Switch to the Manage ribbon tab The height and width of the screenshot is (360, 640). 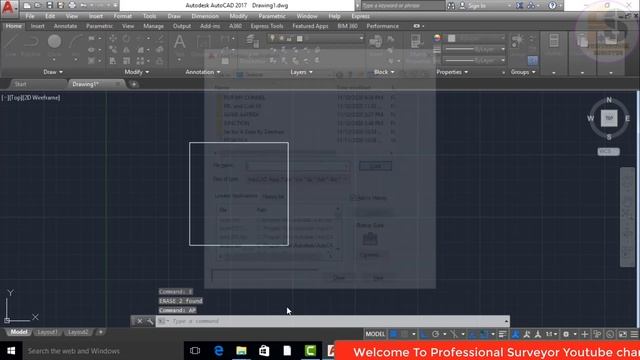click(x=153, y=26)
